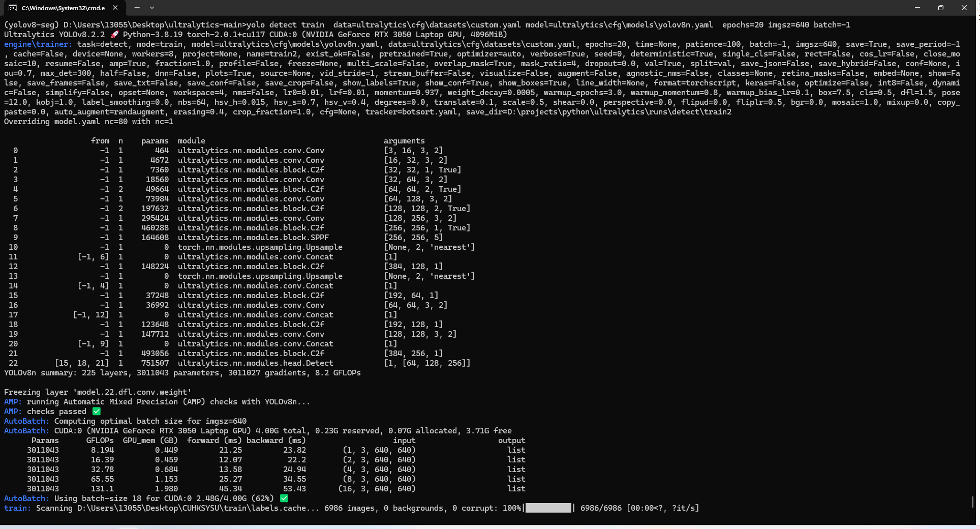Click arguments '[384, 256, 1]'
The image size is (980, 529).
pos(413,354)
